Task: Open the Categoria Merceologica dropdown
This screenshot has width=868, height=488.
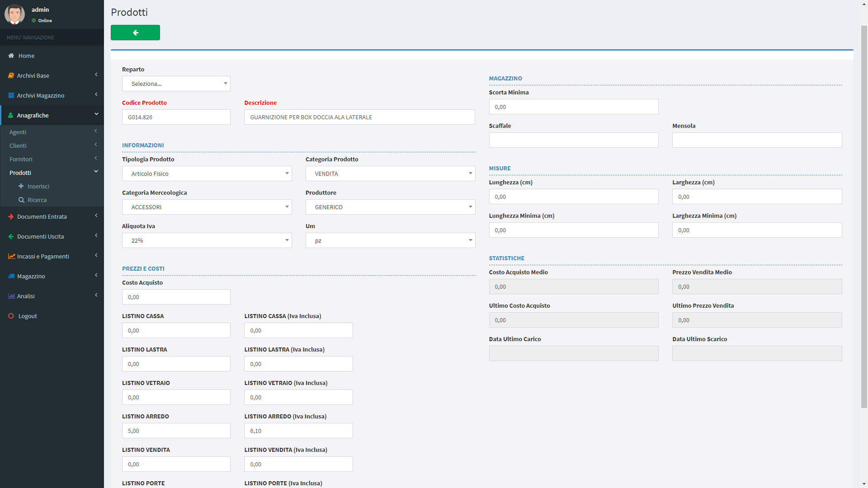Action: (207, 207)
